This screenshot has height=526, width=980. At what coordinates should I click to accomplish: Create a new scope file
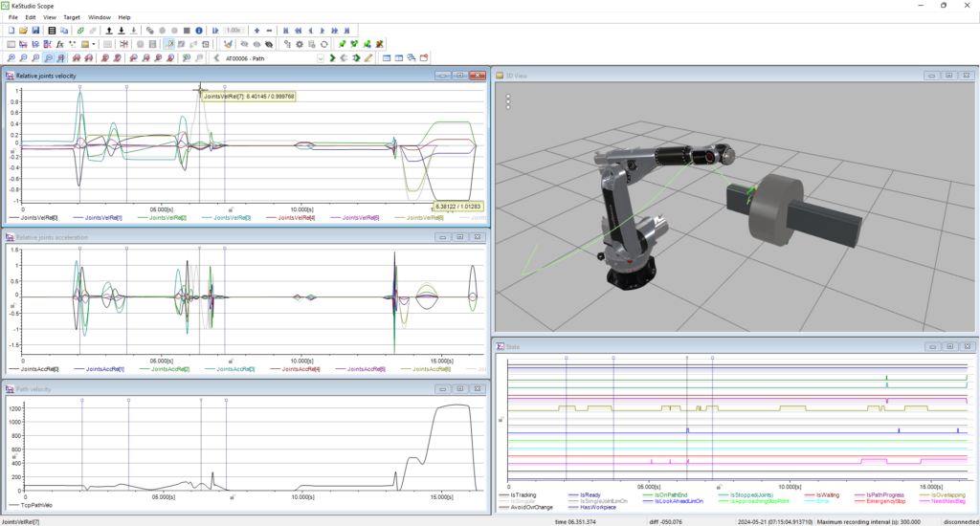(x=11, y=30)
